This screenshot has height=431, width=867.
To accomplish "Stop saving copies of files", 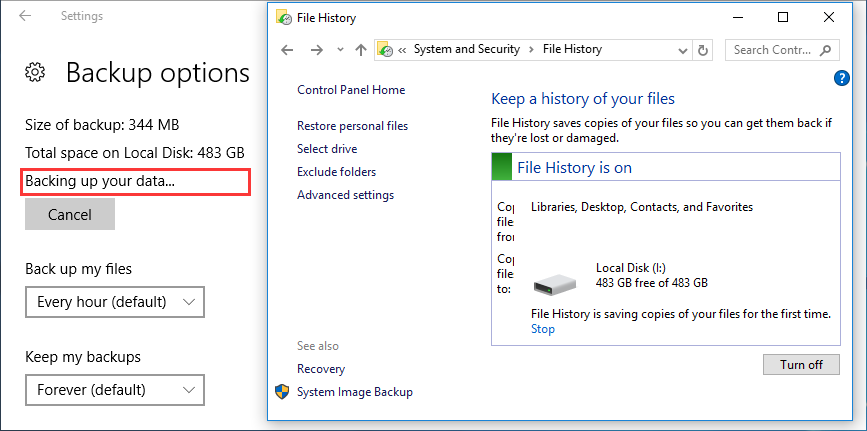I will coord(542,329).
